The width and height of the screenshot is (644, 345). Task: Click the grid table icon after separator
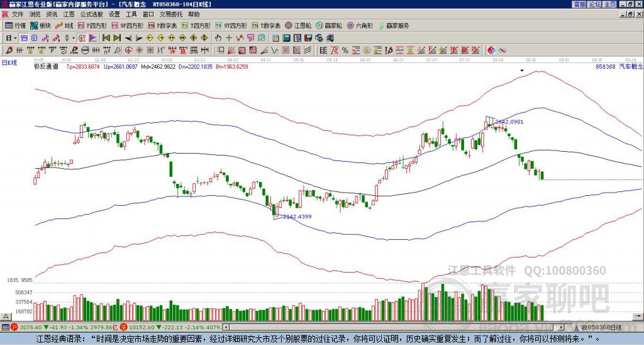pyautogui.click(x=324, y=50)
